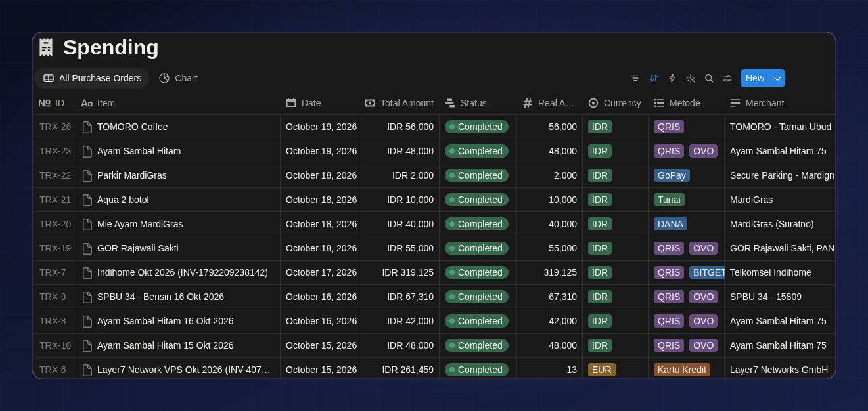Click MardiGras (Suratno) merchant cell
The image size is (868, 411).
(780, 224)
